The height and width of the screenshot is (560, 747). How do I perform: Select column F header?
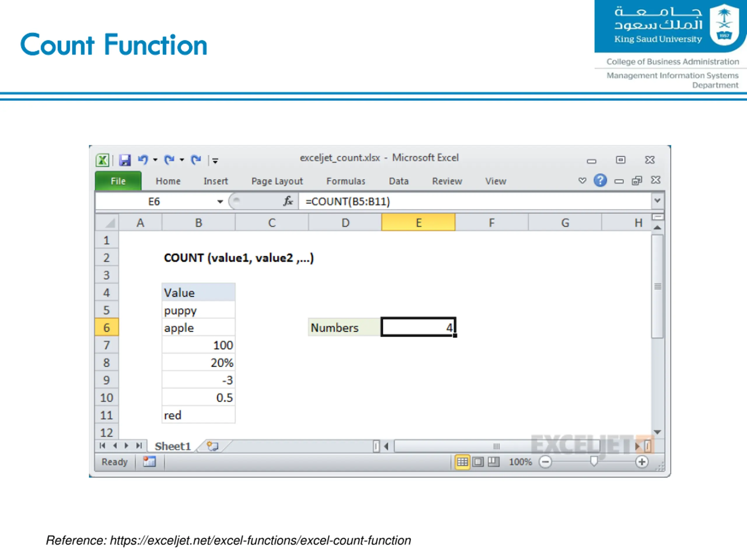[x=492, y=223]
